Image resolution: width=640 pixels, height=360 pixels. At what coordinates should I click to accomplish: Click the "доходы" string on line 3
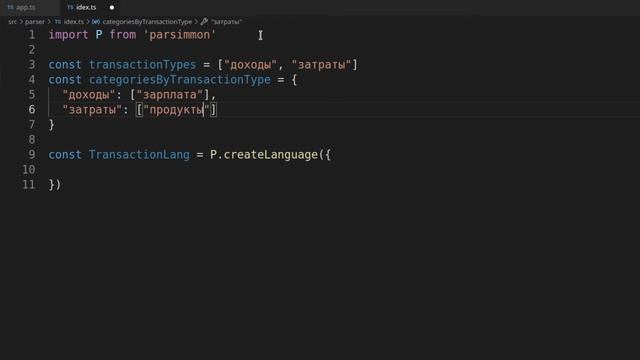(250, 64)
